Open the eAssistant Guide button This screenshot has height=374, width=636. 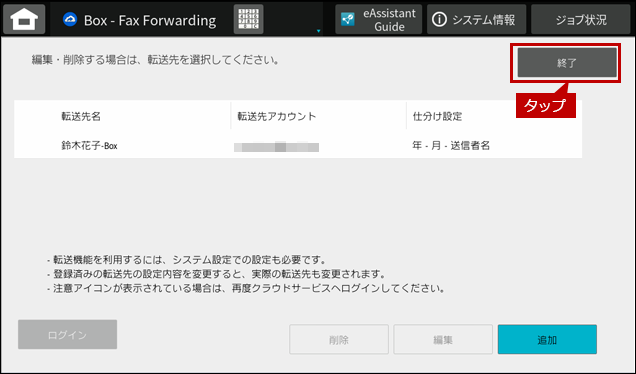[378, 19]
